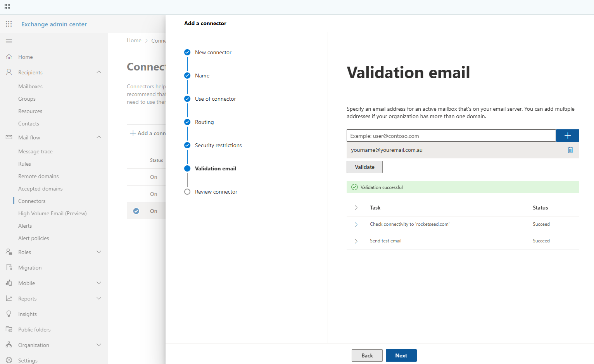
Task: Click the app launcher waffle icon
Action: pos(9,24)
